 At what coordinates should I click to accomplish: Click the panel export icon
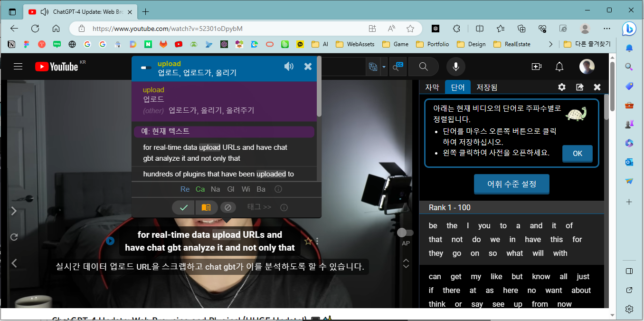(x=579, y=87)
